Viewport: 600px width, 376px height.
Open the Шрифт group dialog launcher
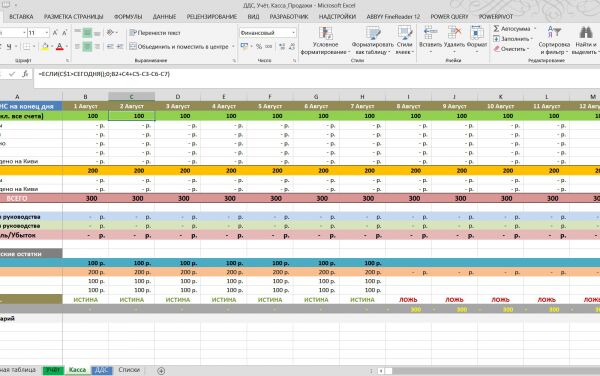67,60
